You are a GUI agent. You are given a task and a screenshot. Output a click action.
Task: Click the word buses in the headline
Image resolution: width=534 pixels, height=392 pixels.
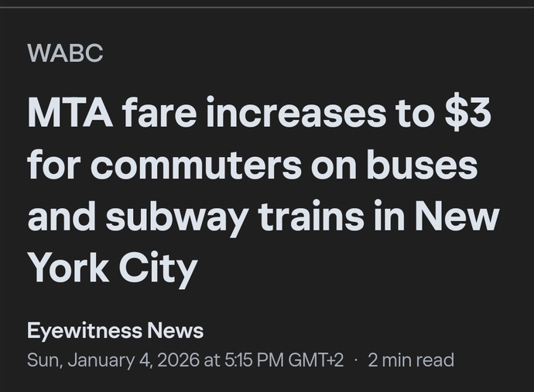tap(422, 164)
